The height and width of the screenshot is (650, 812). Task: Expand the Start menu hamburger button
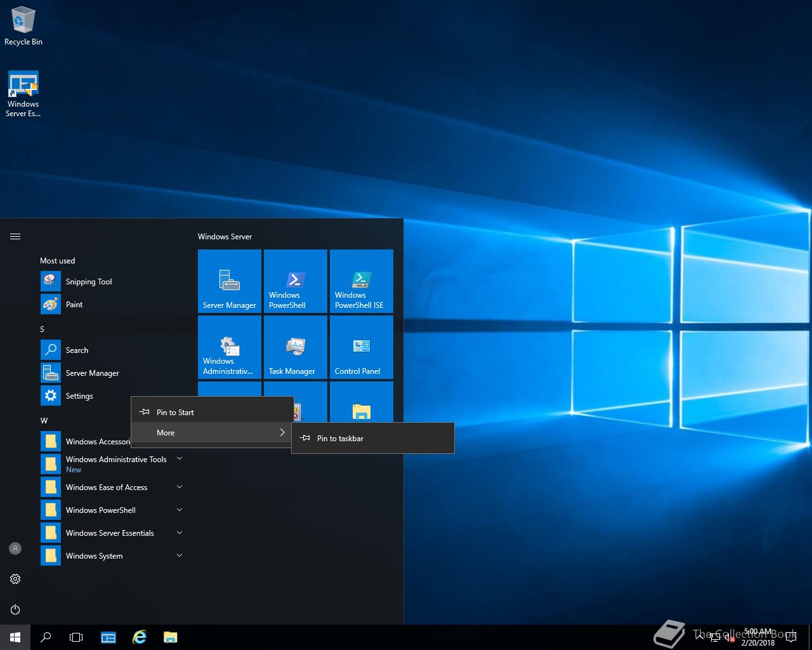coord(15,236)
